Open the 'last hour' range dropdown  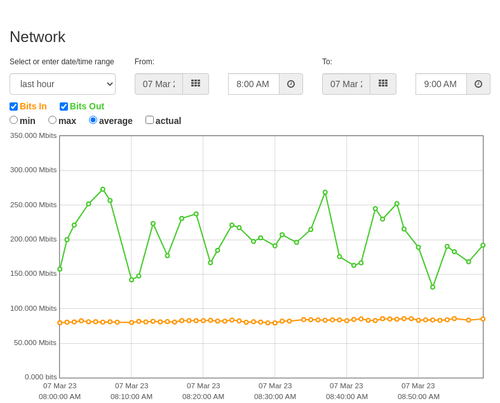click(63, 84)
